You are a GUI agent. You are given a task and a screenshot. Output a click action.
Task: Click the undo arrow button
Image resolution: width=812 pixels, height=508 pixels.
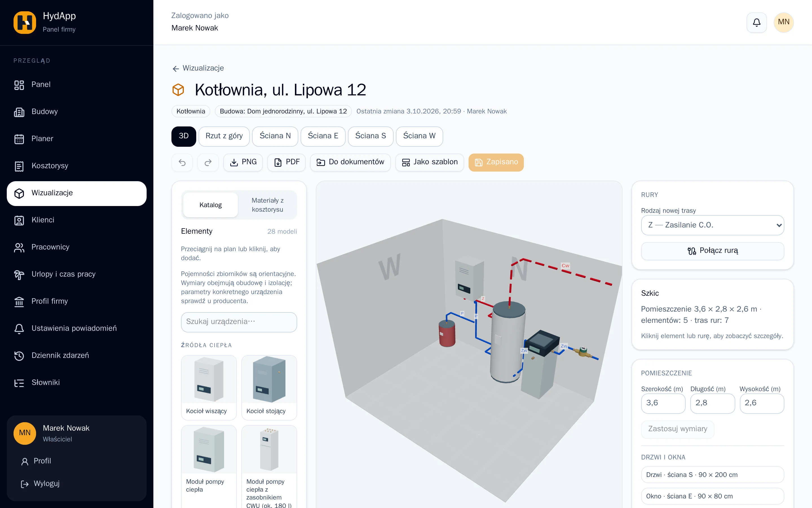point(182,163)
